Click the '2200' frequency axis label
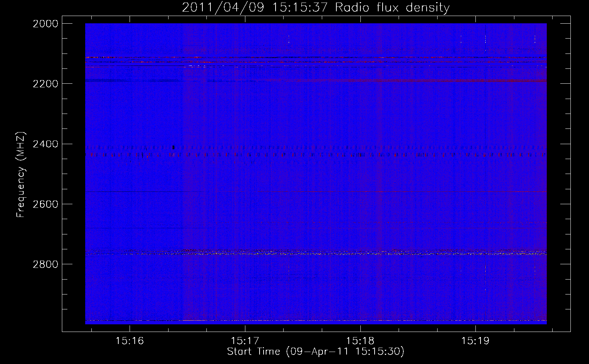The width and height of the screenshot is (589, 364). point(46,84)
